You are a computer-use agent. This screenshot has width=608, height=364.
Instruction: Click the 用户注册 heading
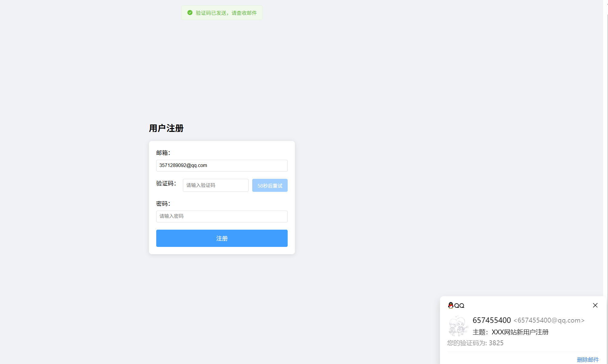click(x=166, y=128)
